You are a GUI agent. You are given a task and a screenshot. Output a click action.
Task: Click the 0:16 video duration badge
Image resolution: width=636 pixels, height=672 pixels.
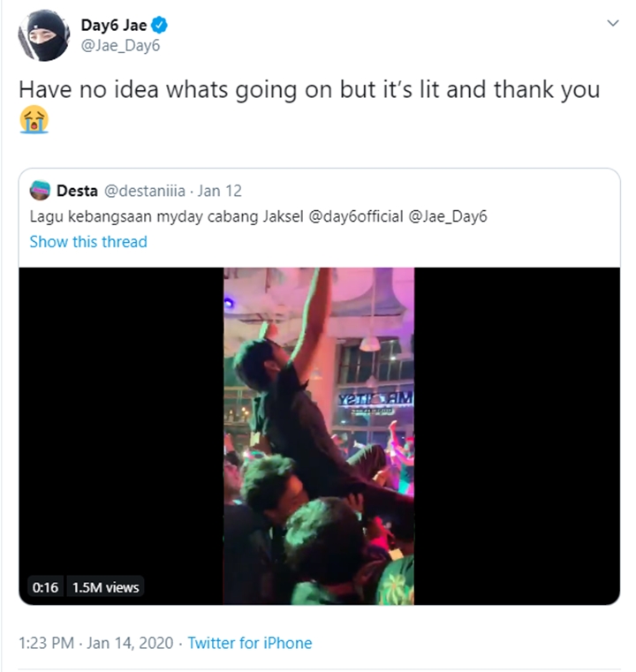click(x=46, y=587)
